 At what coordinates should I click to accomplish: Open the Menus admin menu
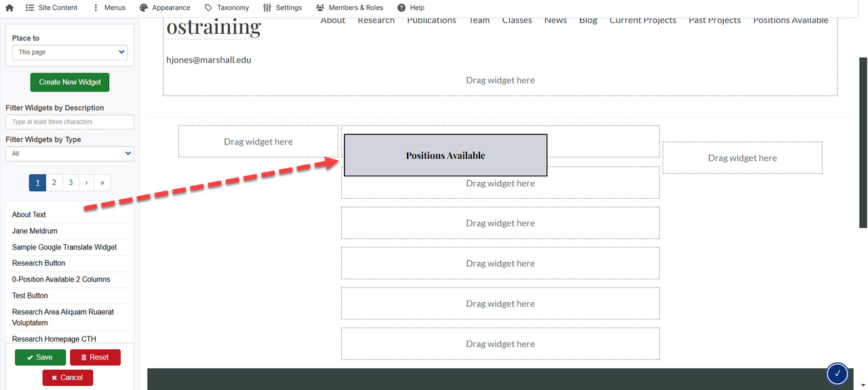pos(108,7)
